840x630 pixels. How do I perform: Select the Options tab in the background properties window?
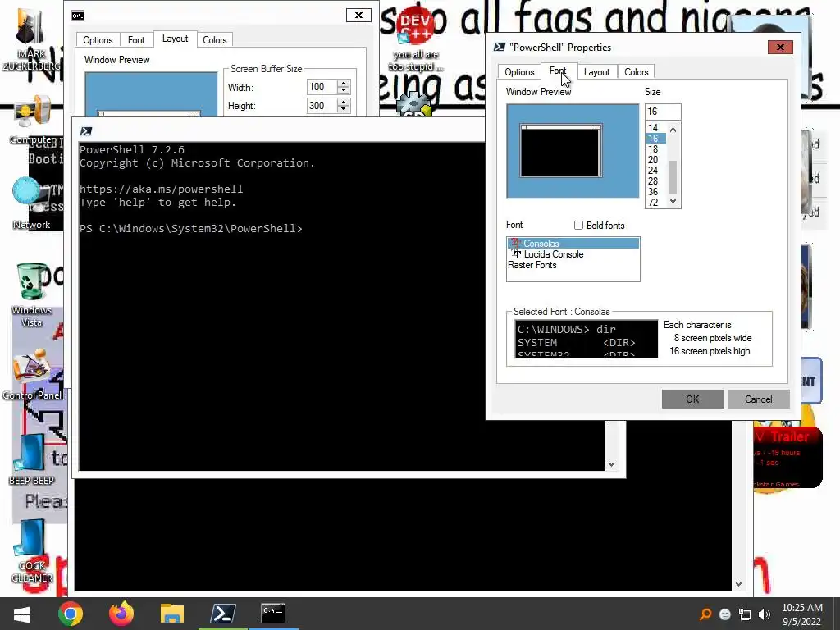pos(98,39)
